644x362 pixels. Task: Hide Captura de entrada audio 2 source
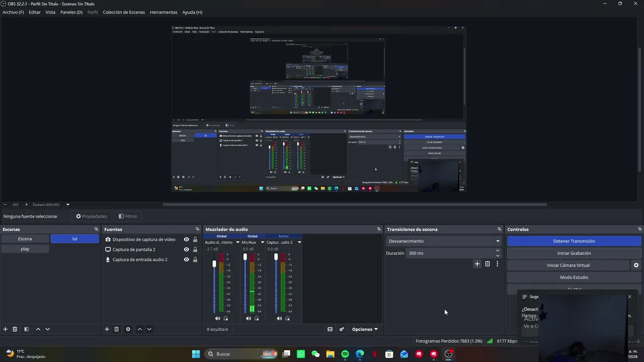pos(186,259)
